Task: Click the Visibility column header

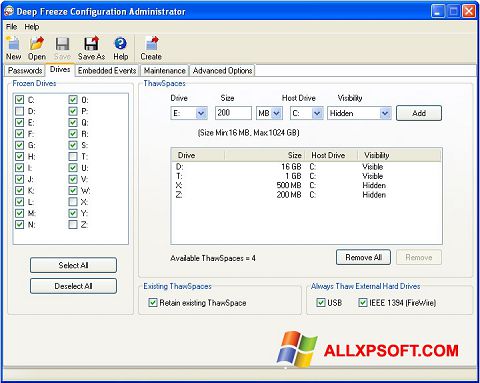Action: click(400, 155)
